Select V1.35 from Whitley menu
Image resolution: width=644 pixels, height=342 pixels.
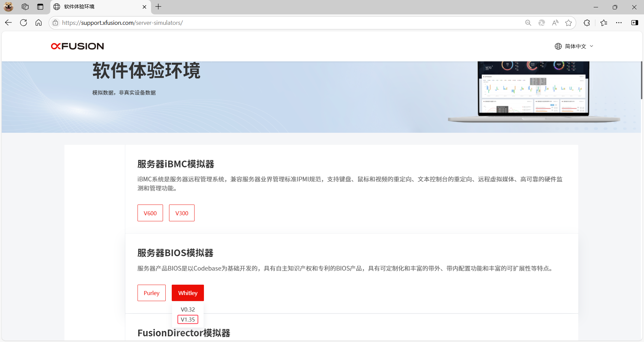[188, 320]
